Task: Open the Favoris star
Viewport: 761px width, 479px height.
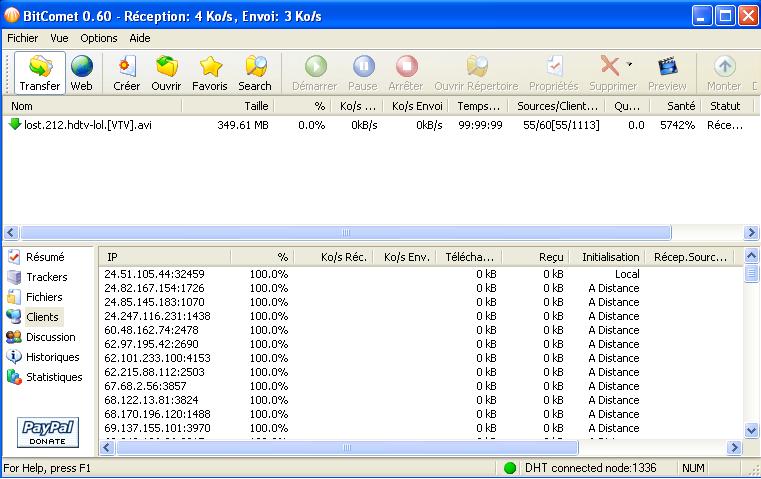Action: [x=210, y=73]
